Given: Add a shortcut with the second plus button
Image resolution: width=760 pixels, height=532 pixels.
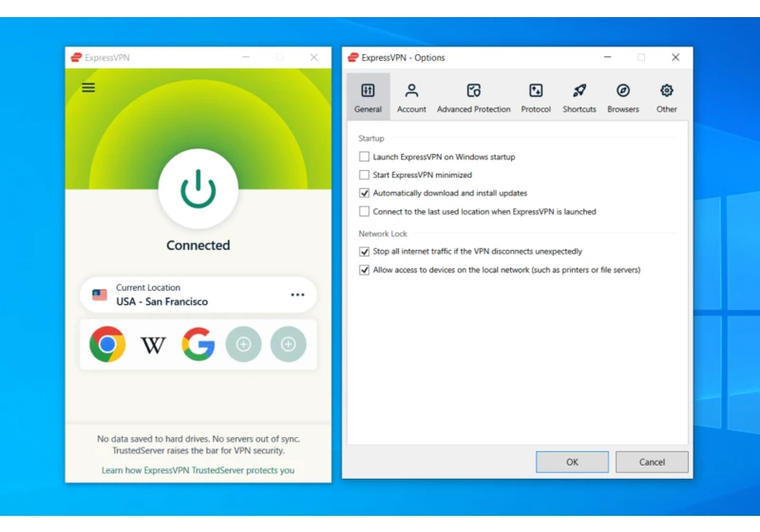Looking at the screenshot, I should (x=289, y=345).
